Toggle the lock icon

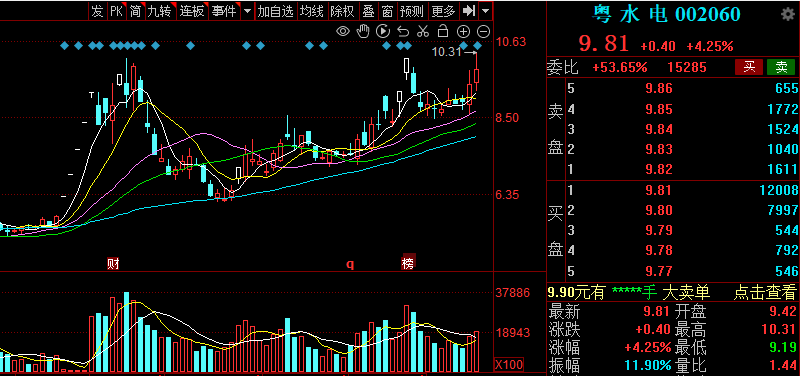pos(442,32)
